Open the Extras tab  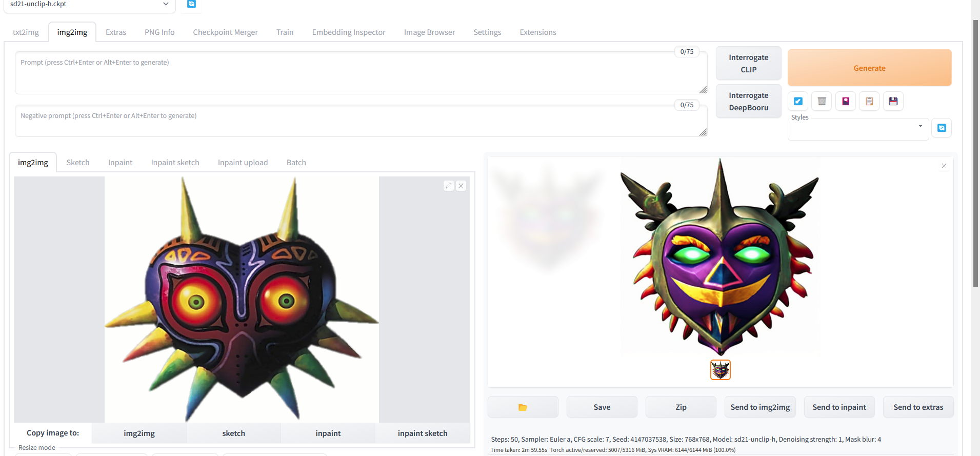click(116, 32)
